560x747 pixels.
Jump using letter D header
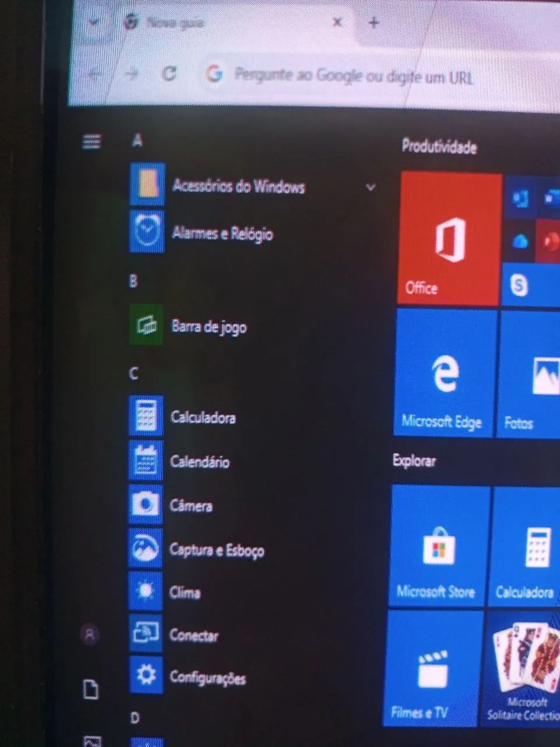135,717
